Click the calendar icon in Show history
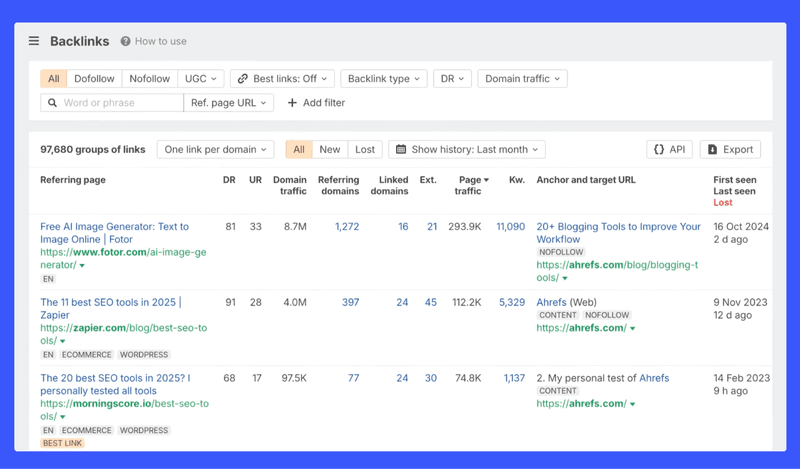Screen dimensions: 800x469 (401, 150)
